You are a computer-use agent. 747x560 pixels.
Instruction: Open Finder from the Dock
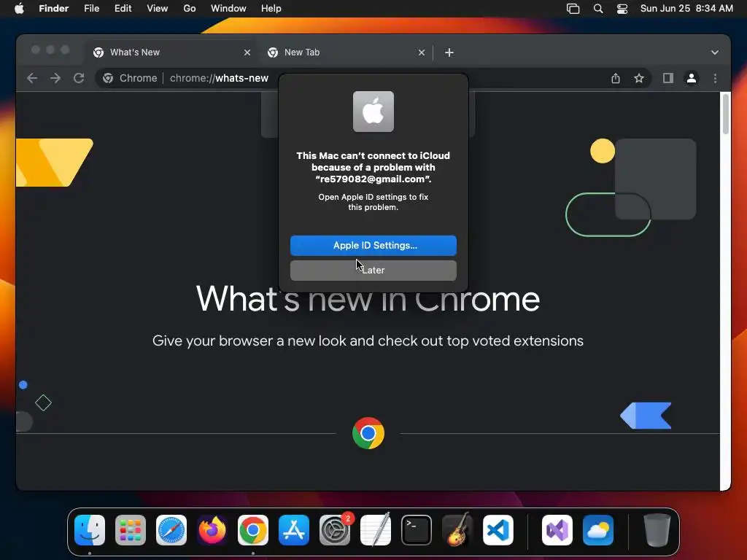click(90, 530)
